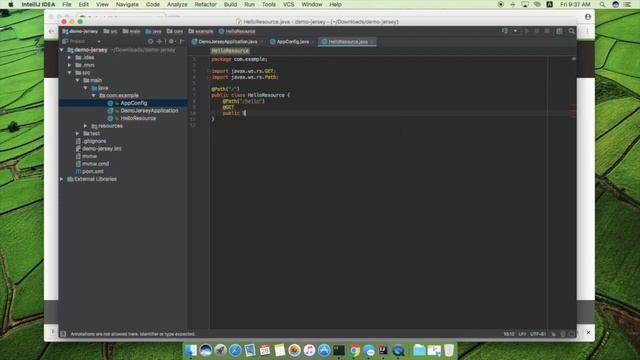Screen dimensions: 640x360
Task: Open the Analyze menu
Action: pyautogui.click(x=177, y=4)
